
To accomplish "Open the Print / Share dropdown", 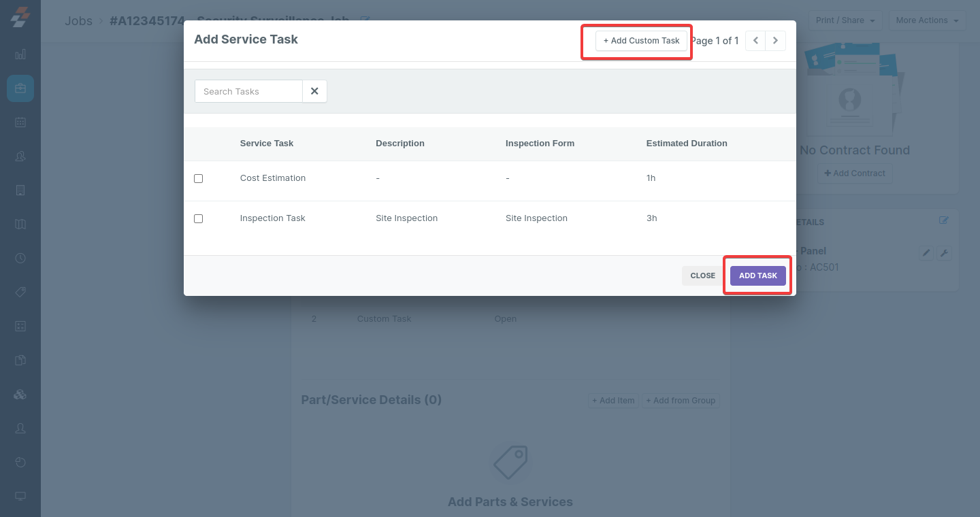I will (845, 20).
